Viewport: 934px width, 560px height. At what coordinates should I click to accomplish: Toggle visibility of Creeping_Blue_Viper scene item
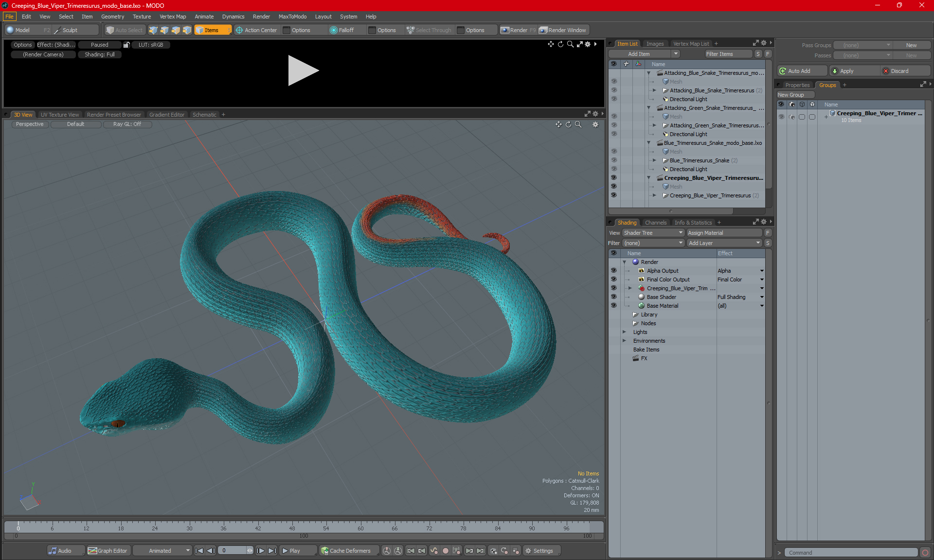613,178
